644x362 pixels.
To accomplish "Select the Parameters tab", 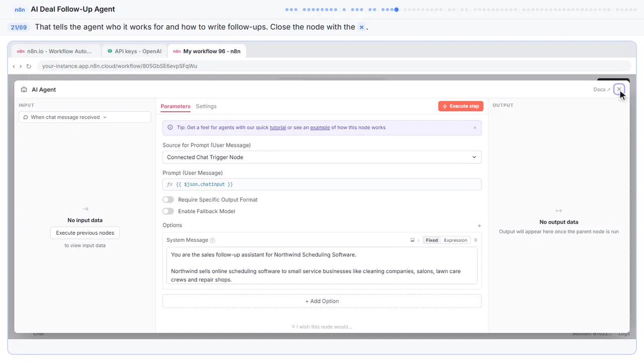I will tap(176, 106).
